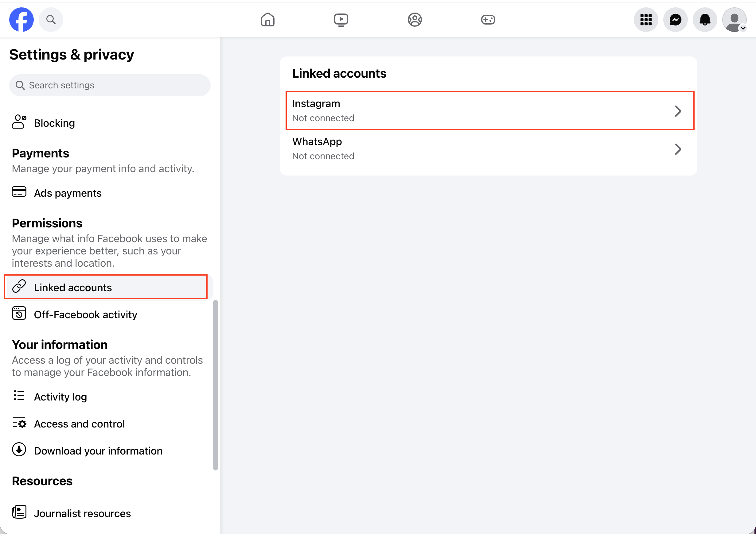Open the Groups icon in top navigation
The image size is (756, 534).
click(x=415, y=20)
